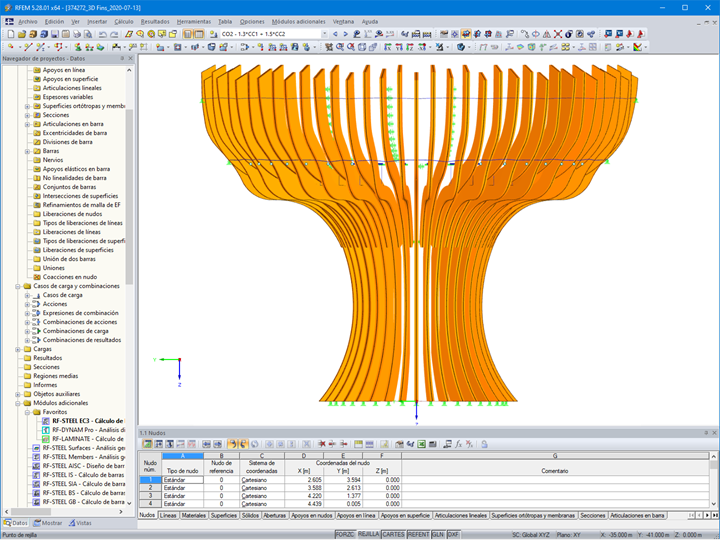Toggle FORZC snap in status bar
This screenshot has height=540, width=720.
344,535
